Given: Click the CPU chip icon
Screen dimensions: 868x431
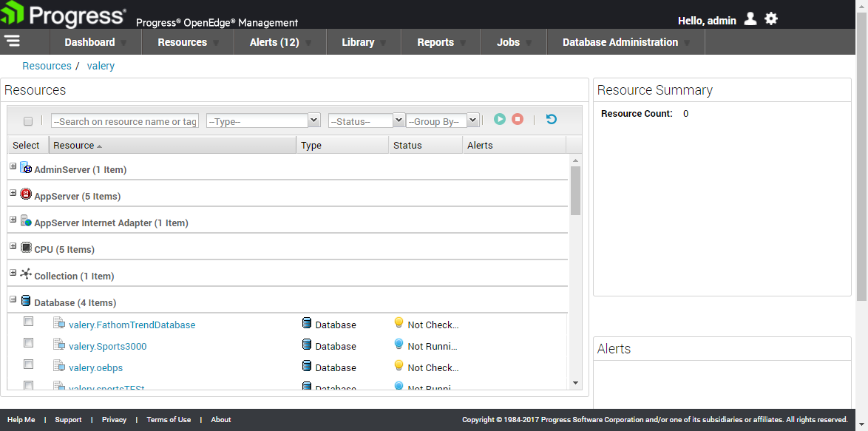Looking at the screenshot, I should [26, 248].
